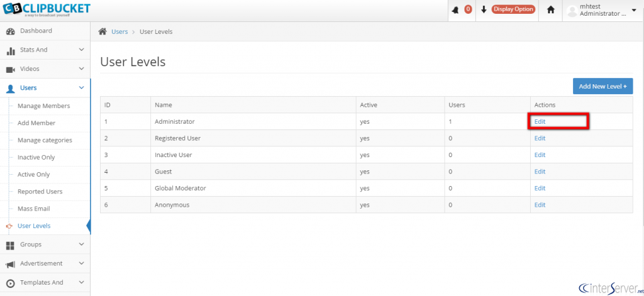Click the Users person icon

coord(11,88)
